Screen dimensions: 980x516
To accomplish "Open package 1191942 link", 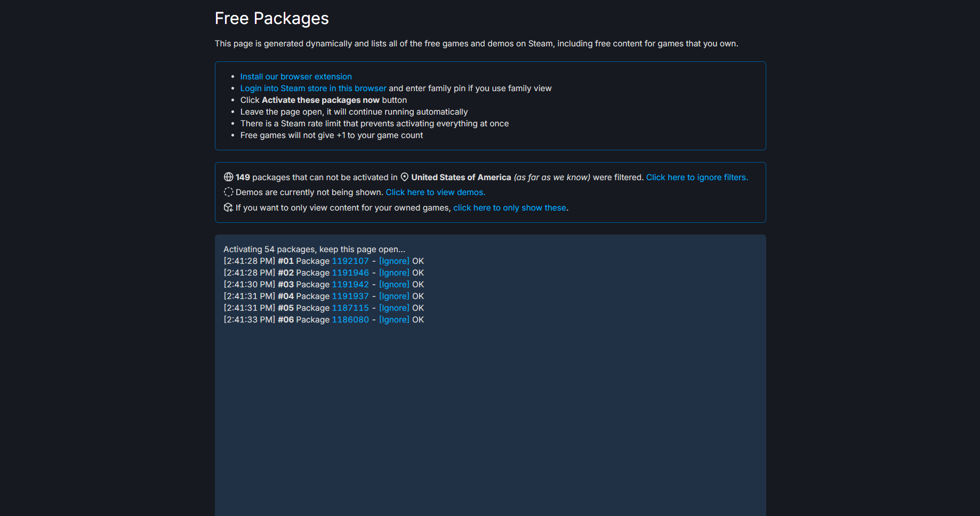I will pos(350,285).
